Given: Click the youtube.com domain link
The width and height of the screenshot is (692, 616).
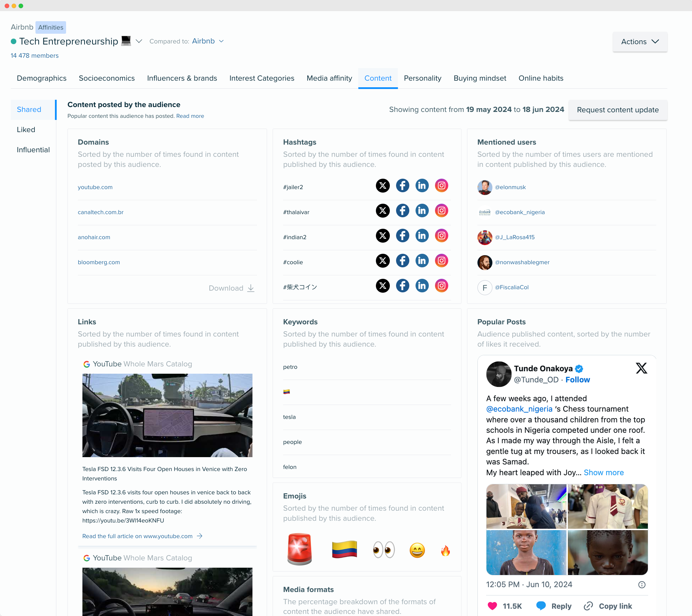Looking at the screenshot, I should point(95,187).
